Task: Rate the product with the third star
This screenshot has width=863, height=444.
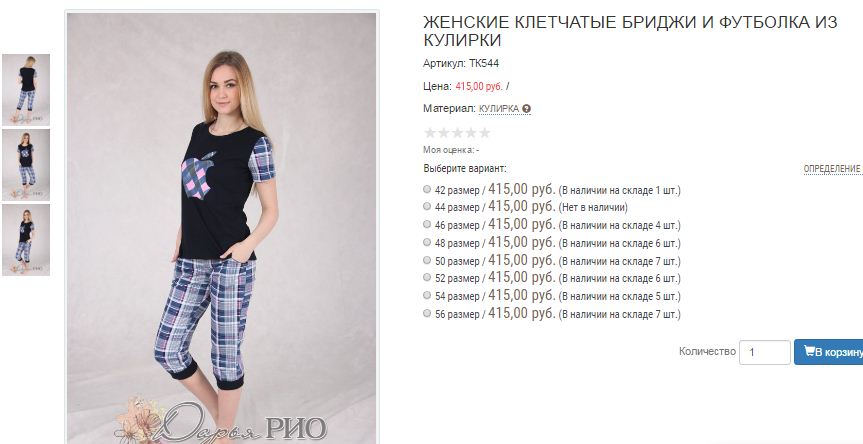Action: point(457,133)
